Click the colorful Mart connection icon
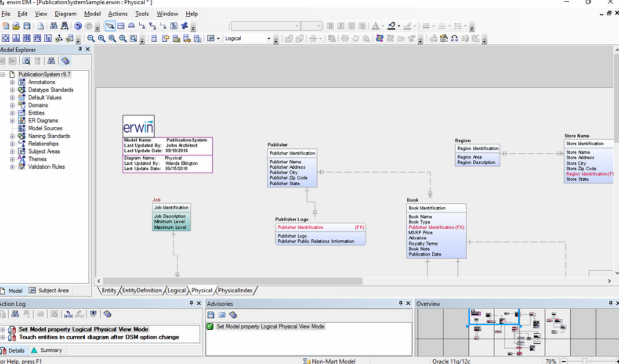The height and width of the screenshot is (364, 619). (x=379, y=38)
